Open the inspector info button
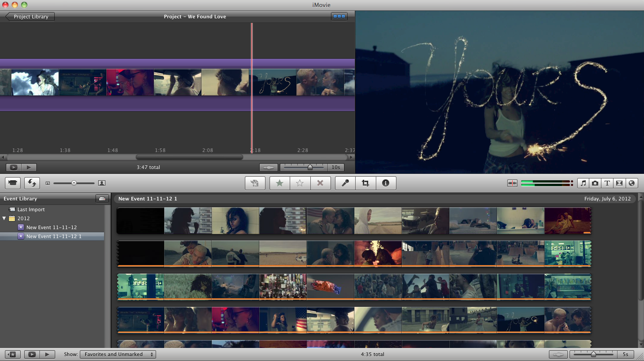Image resolution: width=644 pixels, height=361 pixels. [386, 183]
